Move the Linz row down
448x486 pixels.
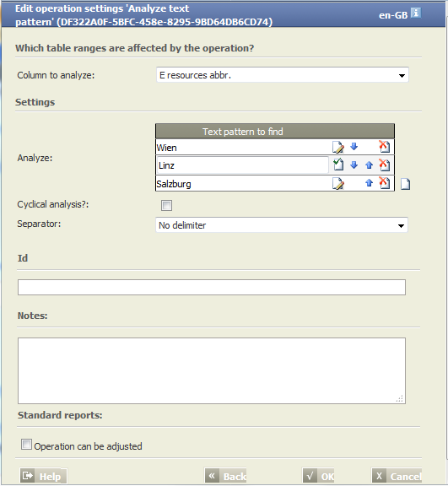pos(354,165)
